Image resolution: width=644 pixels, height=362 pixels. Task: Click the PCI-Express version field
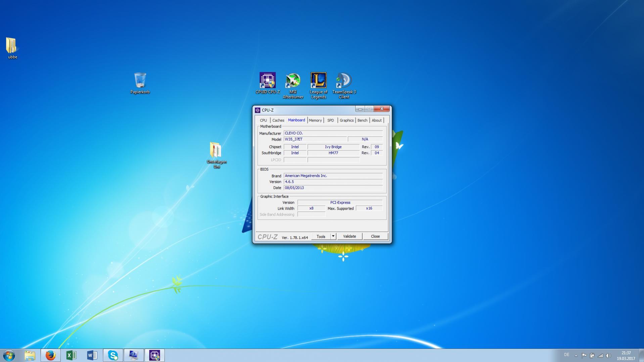340,203
